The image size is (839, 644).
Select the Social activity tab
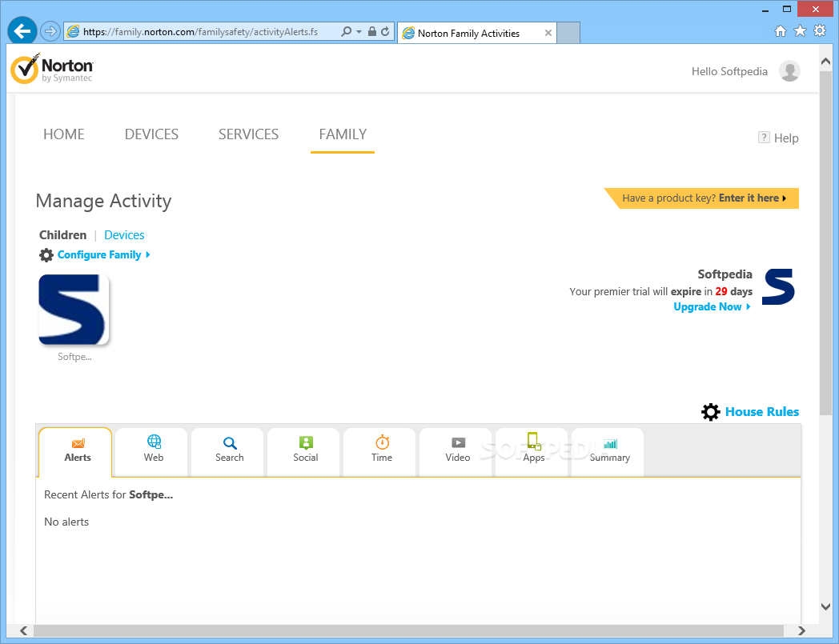(303, 452)
